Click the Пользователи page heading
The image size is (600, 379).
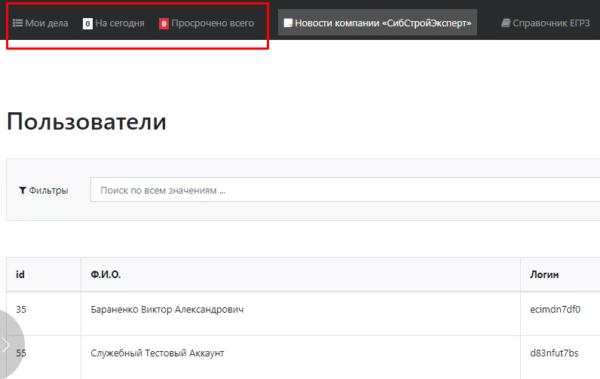[x=86, y=122]
